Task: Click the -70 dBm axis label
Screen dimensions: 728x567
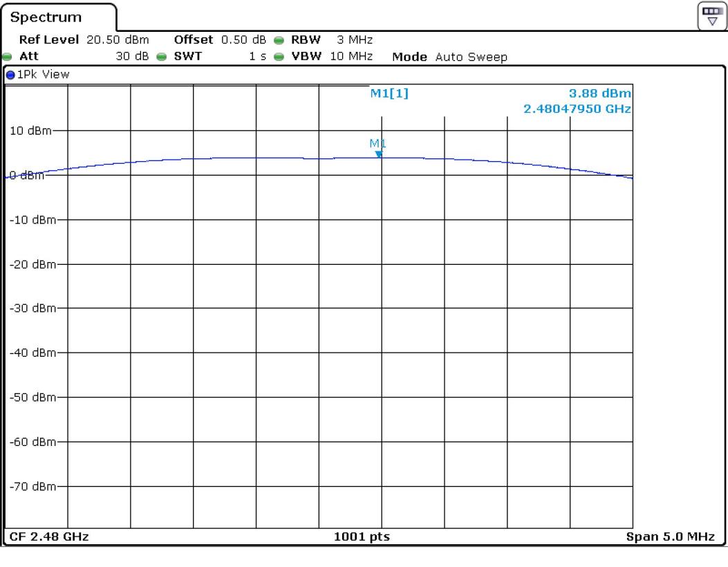Action: click(32, 486)
